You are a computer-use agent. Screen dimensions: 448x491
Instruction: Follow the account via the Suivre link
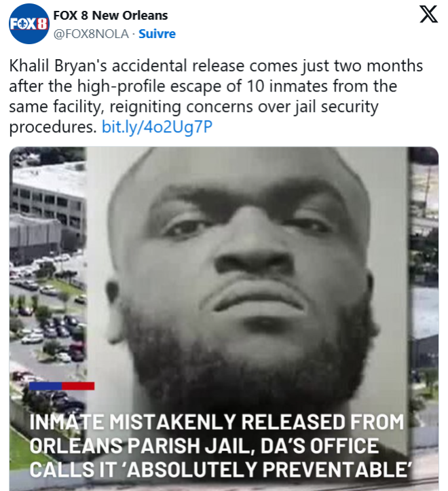157,34
